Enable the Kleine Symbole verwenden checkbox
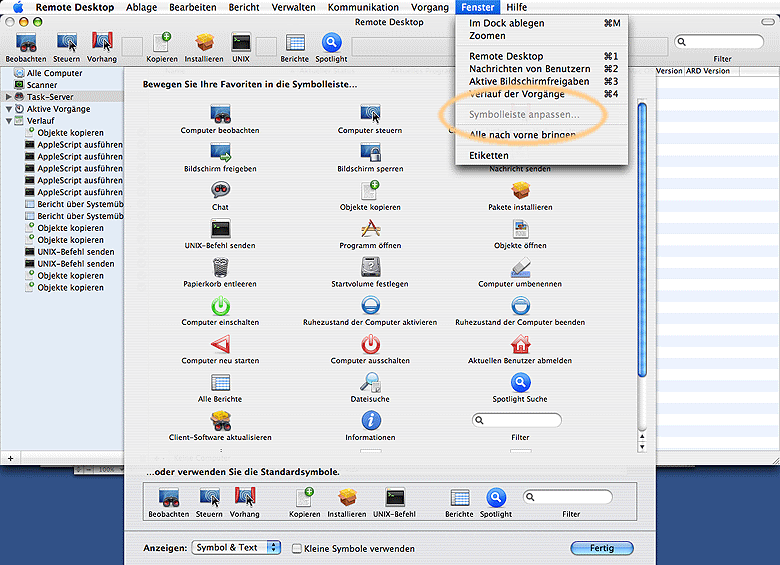The image size is (780, 565). (x=297, y=548)
